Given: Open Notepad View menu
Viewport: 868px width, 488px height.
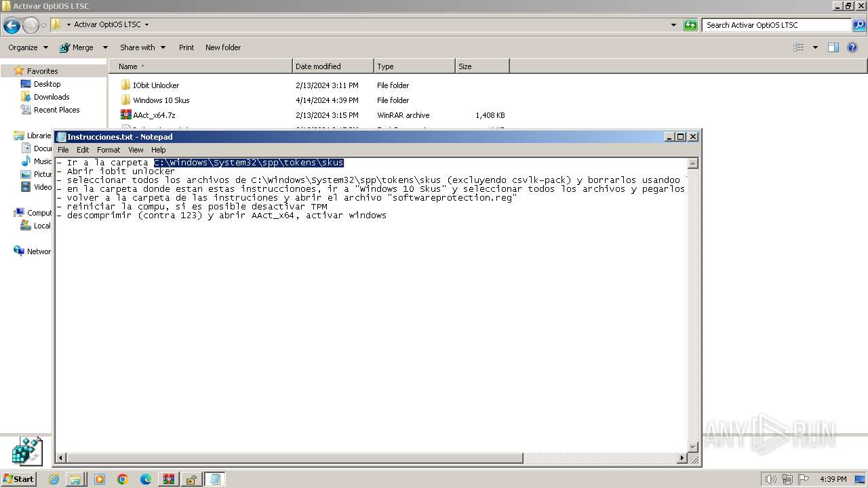Looking at the screenshot, I should (x=136, y=150).
